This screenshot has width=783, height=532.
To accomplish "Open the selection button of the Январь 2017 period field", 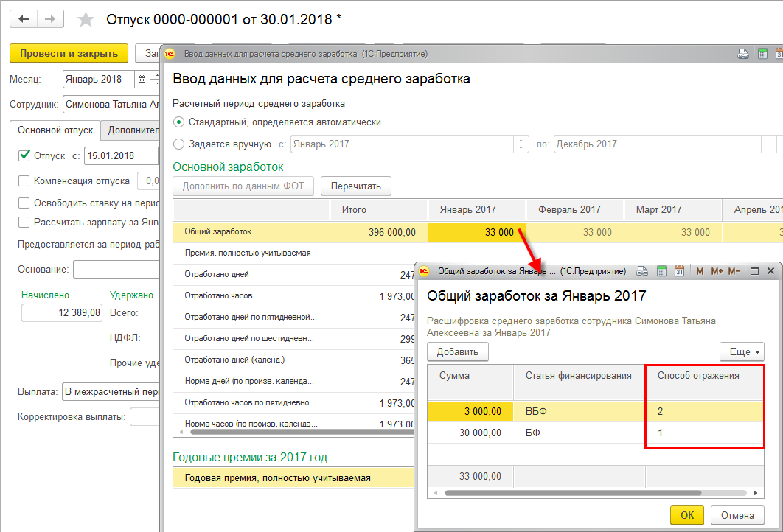I will (x=505, y=144).
